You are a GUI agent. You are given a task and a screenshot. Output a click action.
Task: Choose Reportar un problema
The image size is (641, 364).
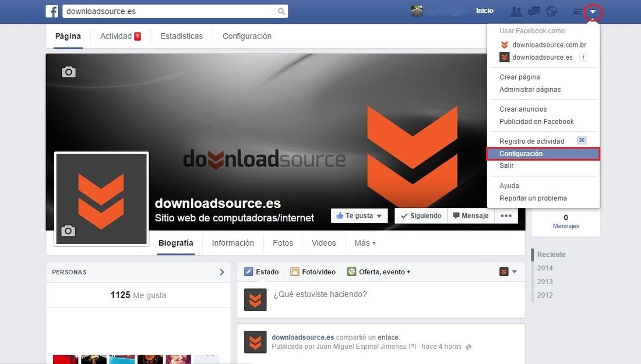coord(533,198)
